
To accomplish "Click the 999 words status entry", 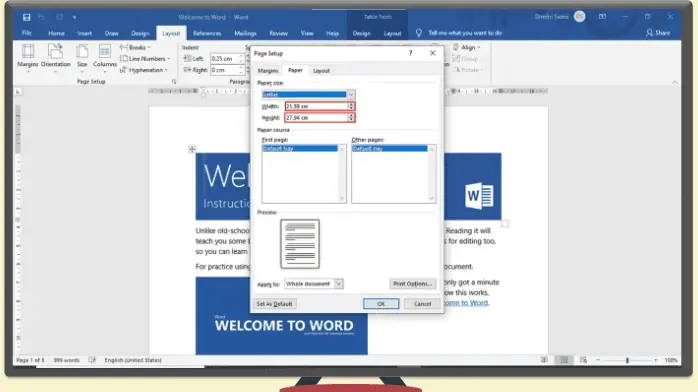I will [66, 360].
